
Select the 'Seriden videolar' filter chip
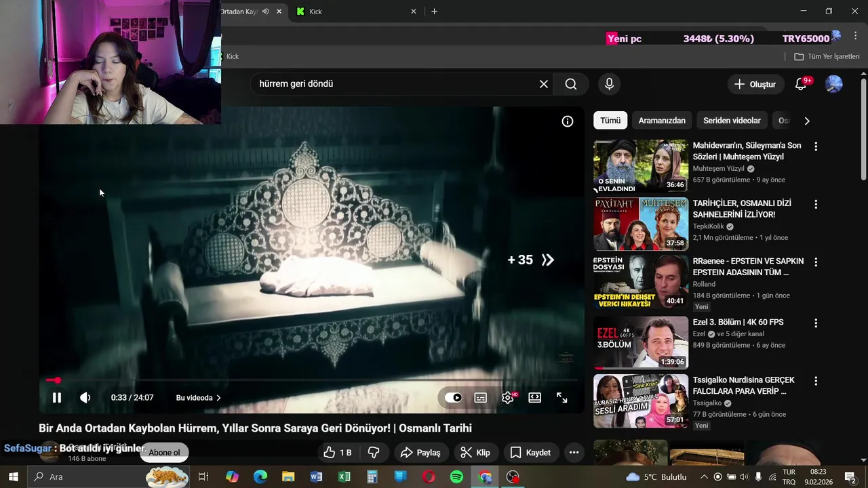[x=732, y=121]
